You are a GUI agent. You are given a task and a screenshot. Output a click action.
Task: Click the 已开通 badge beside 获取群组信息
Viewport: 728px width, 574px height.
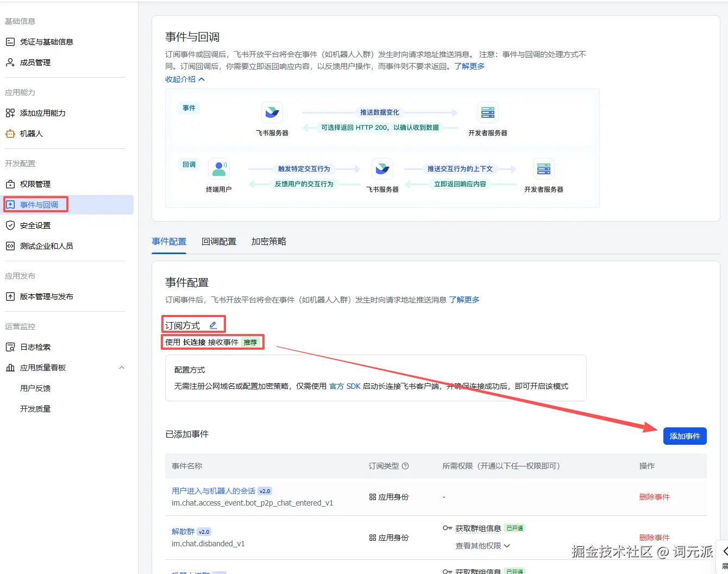(514, 528)
